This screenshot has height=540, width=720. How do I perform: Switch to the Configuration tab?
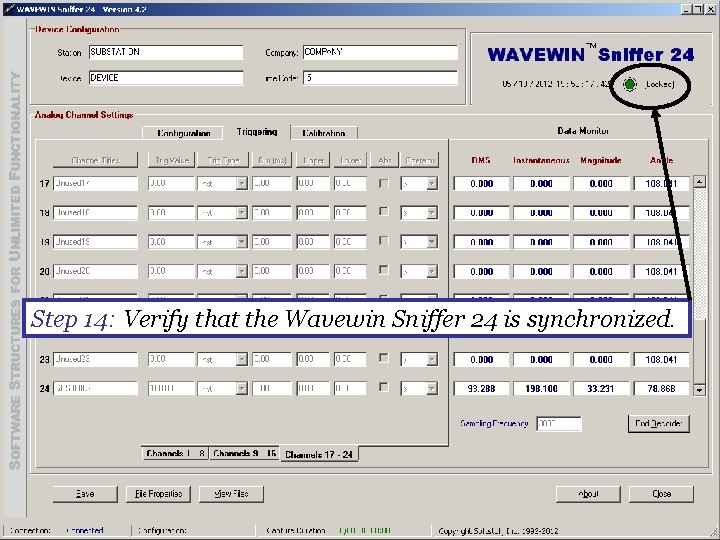183,133
